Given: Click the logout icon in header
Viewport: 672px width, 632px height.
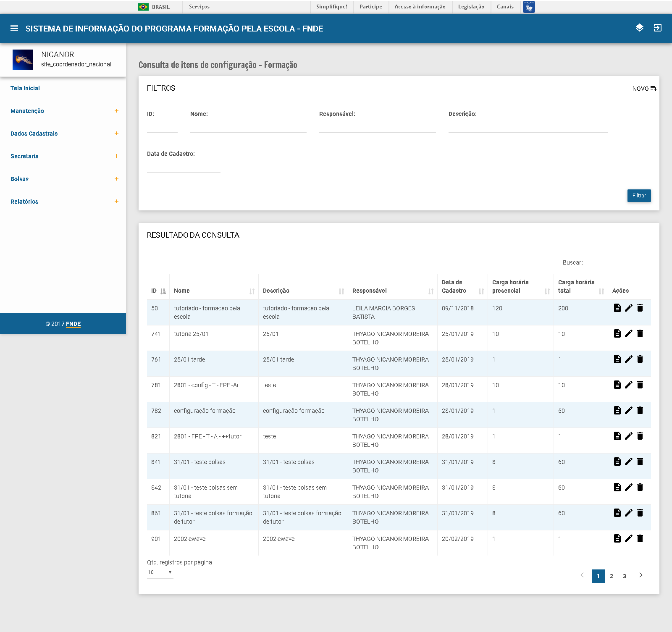Looking at the screenshot, I should [x=657, y=28].
